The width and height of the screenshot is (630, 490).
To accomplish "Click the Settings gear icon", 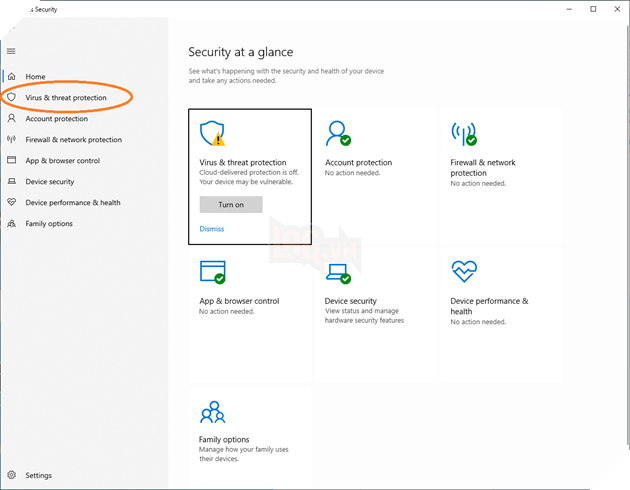I will tap(12, 475).
